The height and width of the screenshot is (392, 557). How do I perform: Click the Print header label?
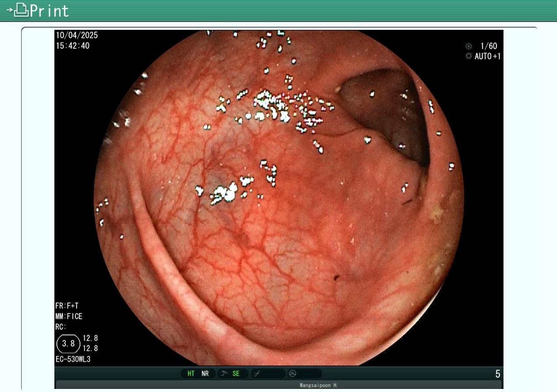(49, 11)
